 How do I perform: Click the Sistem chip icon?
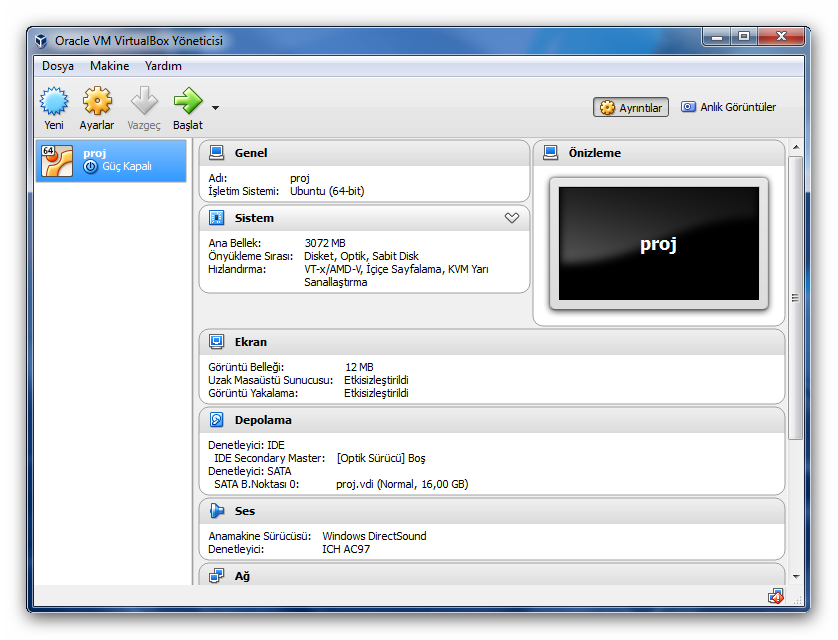coord(216,218)
